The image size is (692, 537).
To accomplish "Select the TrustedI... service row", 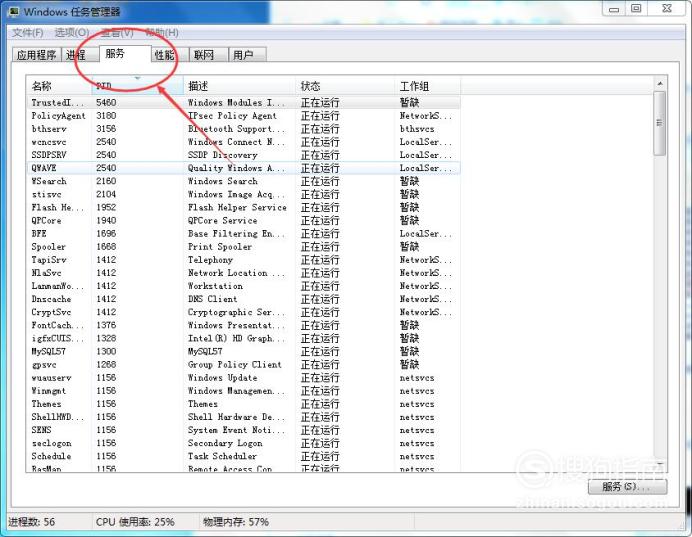I will [x=243, y=102].
